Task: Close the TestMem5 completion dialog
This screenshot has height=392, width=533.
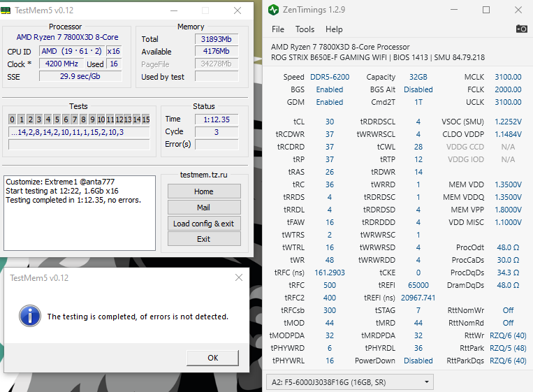Action: coord(239,277)
